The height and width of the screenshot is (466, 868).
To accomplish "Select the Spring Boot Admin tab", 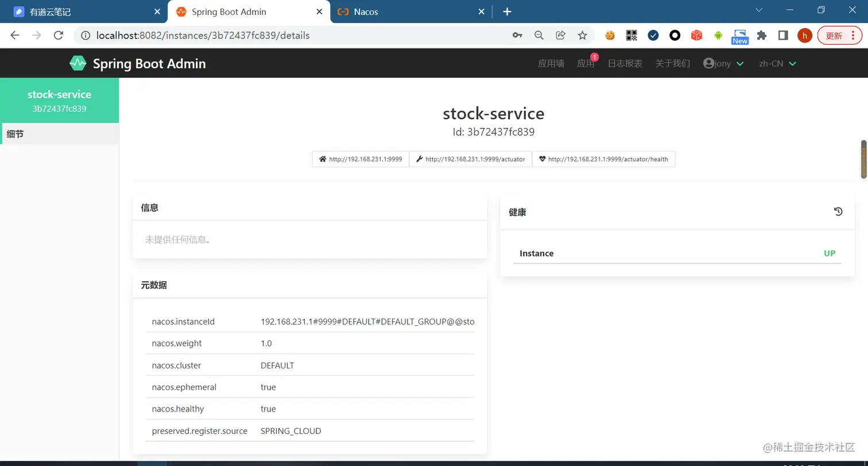I will [249, 11].
